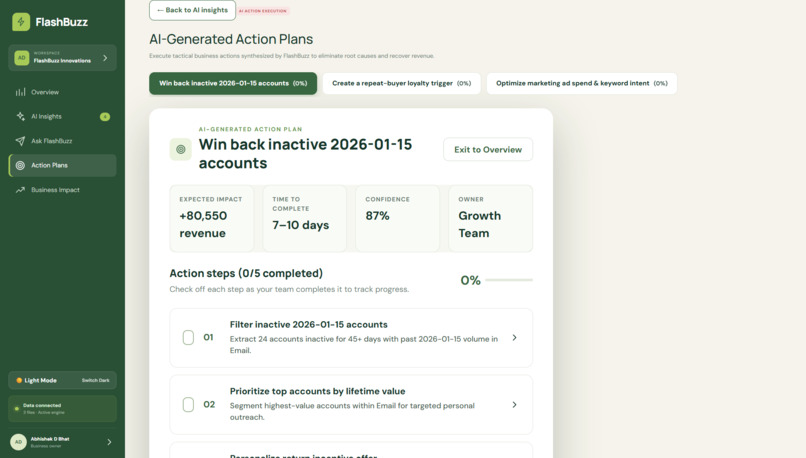This screenshot has height=458, width=806.
Task: Open AI Insights in the sidebar
Action: (62, 117)
